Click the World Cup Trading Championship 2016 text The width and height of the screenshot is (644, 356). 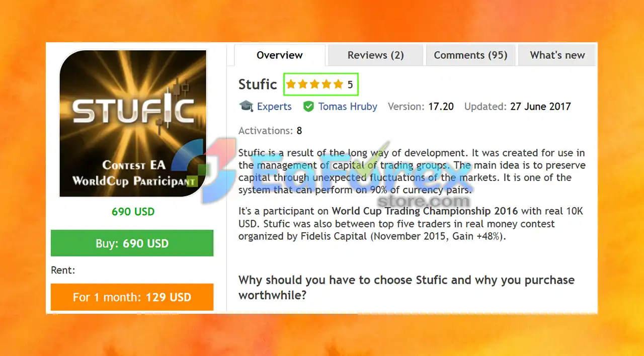pyautogui.click(x=425, y=211)
